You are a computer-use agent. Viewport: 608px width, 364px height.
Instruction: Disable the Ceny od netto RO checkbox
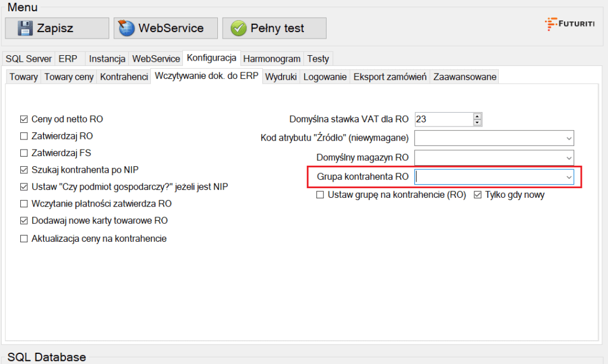point(24,119)
